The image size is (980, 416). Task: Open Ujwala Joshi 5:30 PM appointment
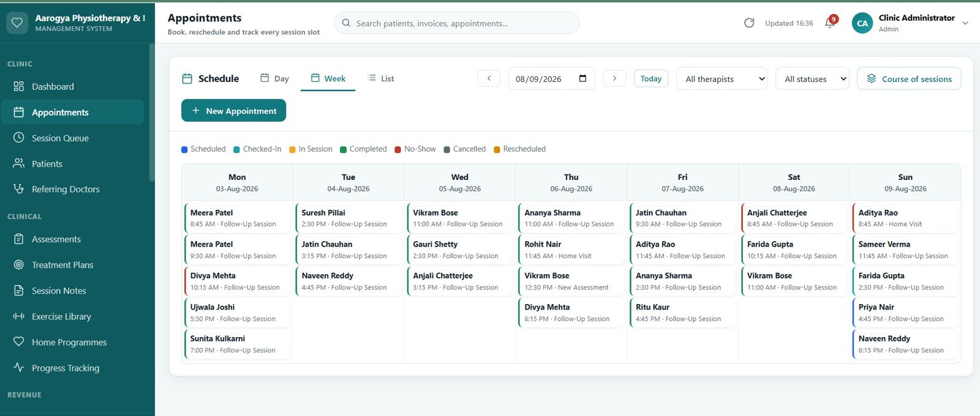click(237, 313)
